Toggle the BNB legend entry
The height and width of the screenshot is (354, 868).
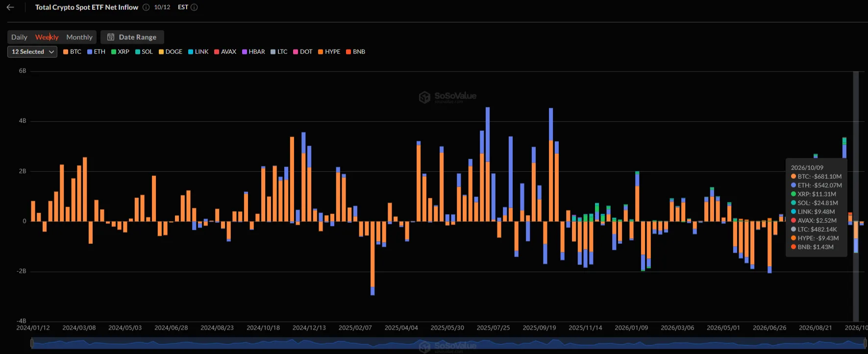point(356,52)
